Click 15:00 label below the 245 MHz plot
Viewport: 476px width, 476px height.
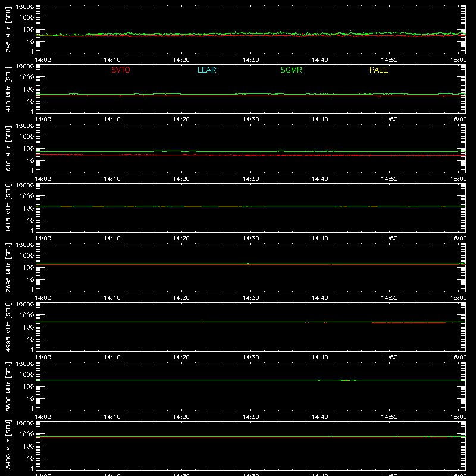coord(458,60)
